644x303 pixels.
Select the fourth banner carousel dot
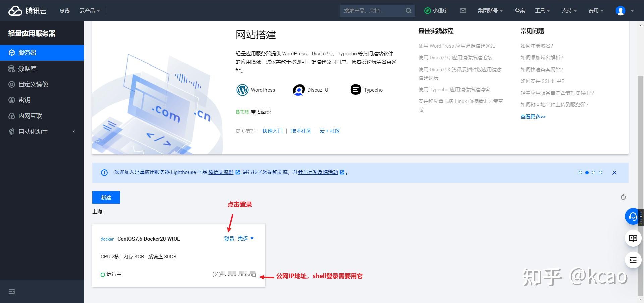click(600, 173)
